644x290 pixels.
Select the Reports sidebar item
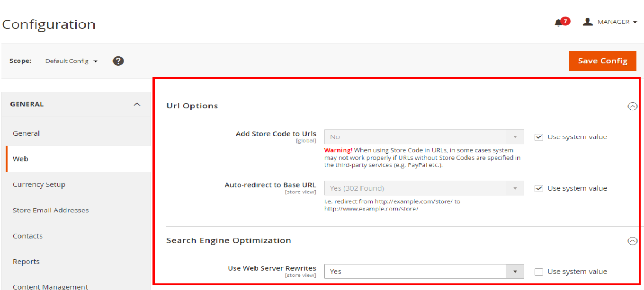coord(26,262)
